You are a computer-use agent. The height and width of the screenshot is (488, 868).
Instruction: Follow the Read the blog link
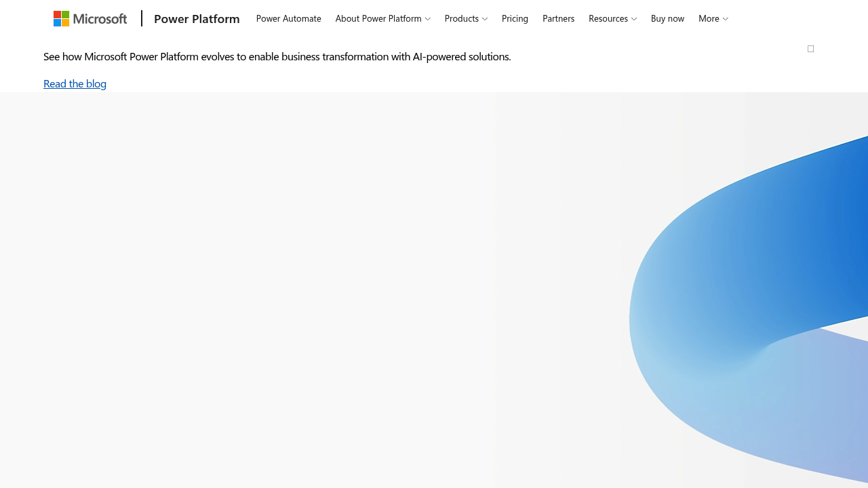(x=75, y=83)
